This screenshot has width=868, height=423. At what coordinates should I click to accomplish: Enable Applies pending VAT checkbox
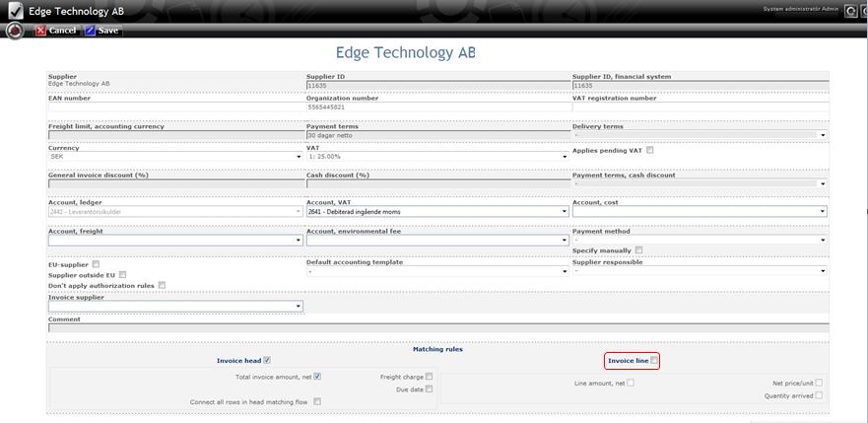point(650,150)
